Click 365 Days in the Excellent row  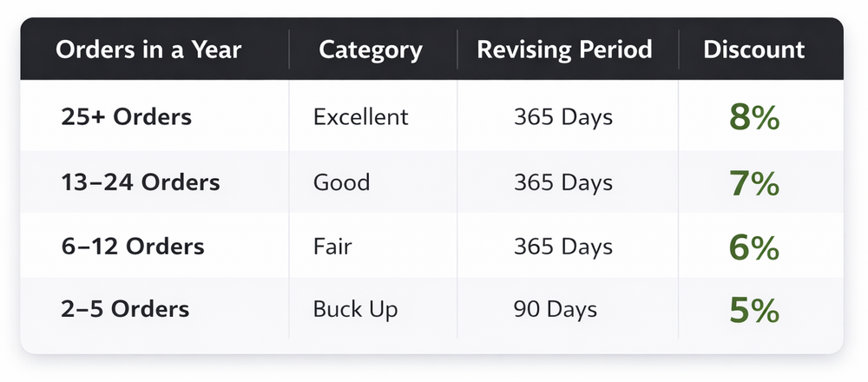click(562, 117)
